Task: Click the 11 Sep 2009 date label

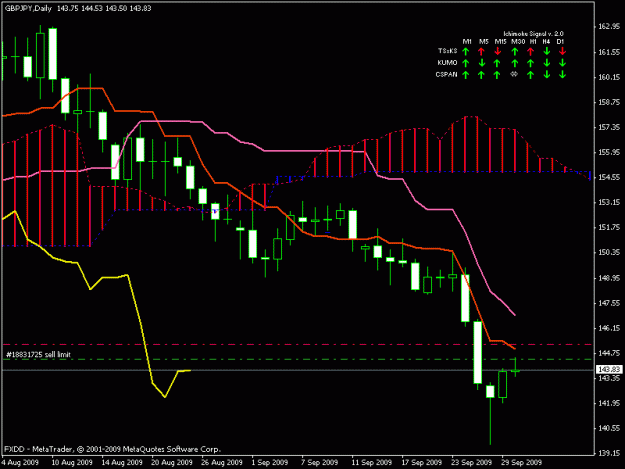Action: tap(371, 463)
